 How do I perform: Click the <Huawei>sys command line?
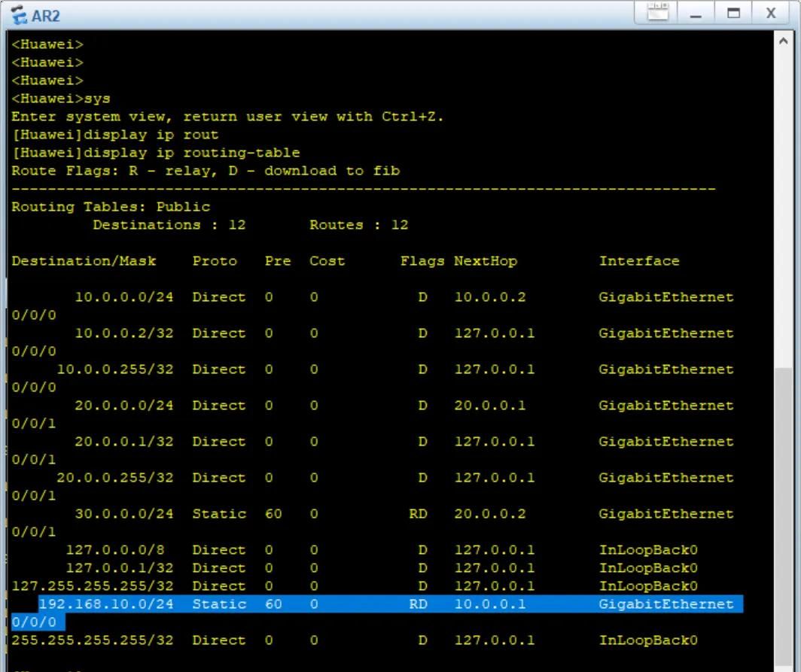coord(61,99)
